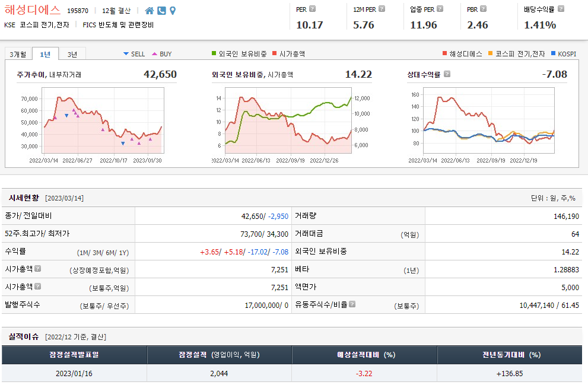Click 수익률 values +3.65/ +5.18/ -17.02/ -7.08
The image size is (588, 388).
pyautogui.click(x=244, y=252)
